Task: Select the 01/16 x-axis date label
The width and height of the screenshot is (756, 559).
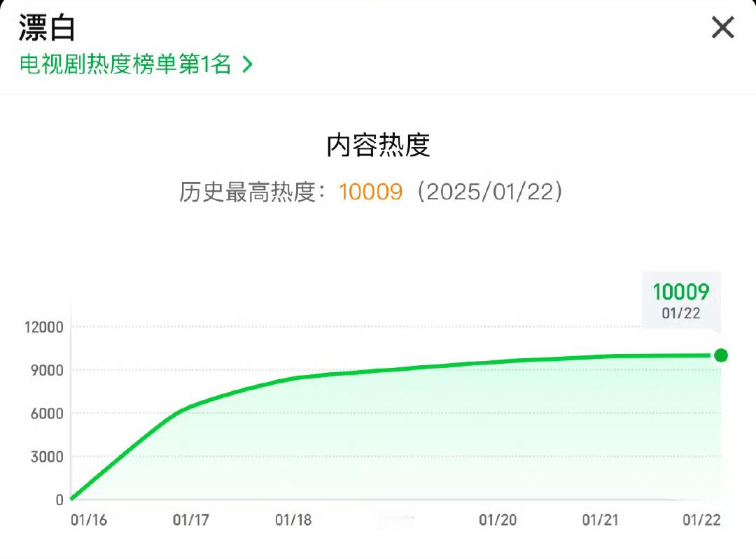Action: 89,520
